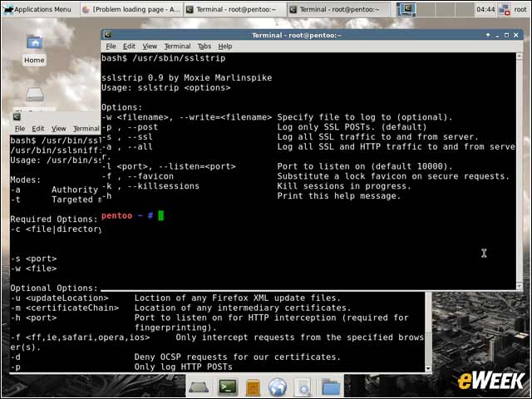Click '-m <certificateChain>' in back terminal
532x399 pixels.
pos(65,308)
